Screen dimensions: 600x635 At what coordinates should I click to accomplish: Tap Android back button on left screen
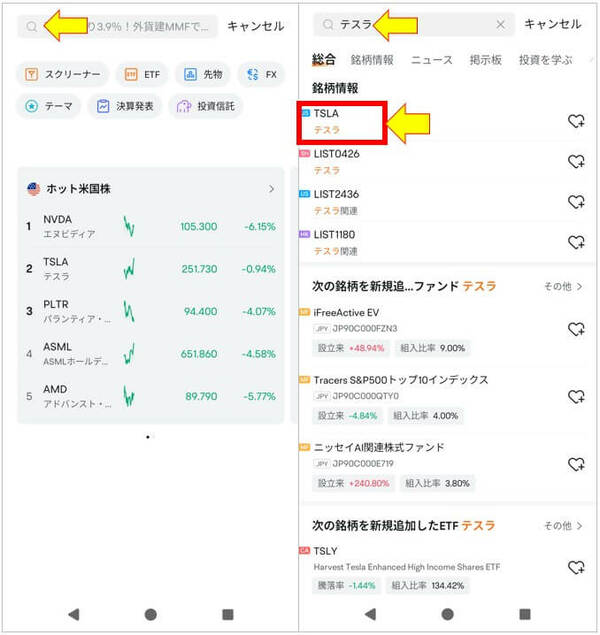click(x=74, y=614)
